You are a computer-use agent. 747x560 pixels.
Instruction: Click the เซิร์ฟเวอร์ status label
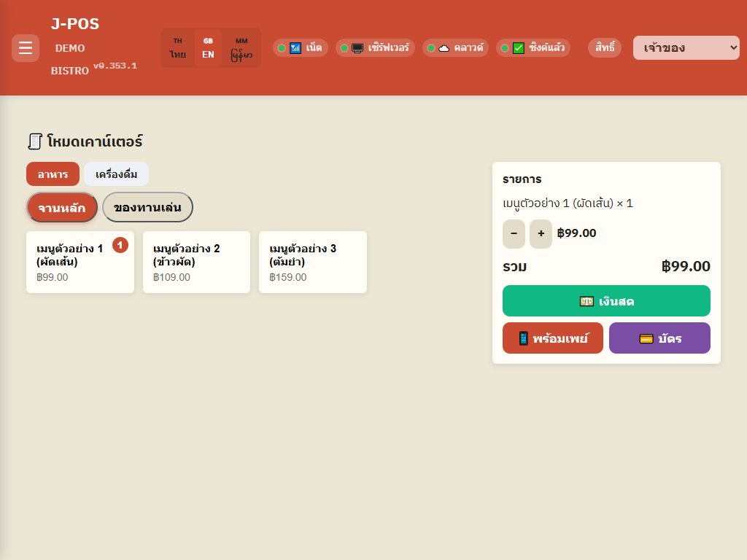coord(388,47)
